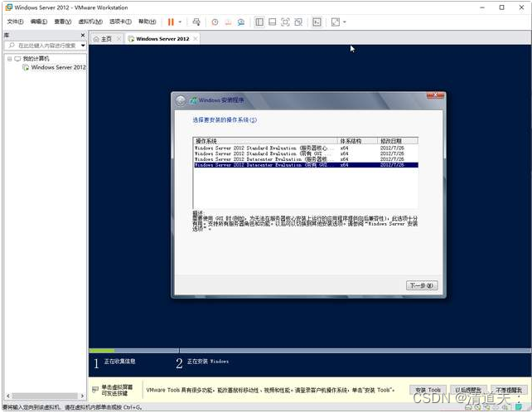Screen dimensions: 532x413
Task: Revert to the previous snapshot via the toolbar icon
Action: 228,22
